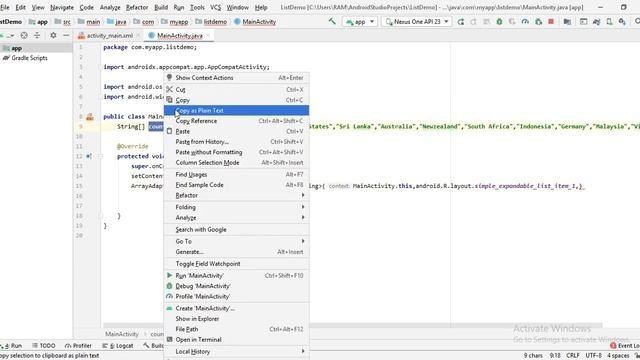Viewport: 640px width, 360px height.
Task: Choose Show Context Actions in the context menu
Action: pyautogui.click(x=236, y=78)
